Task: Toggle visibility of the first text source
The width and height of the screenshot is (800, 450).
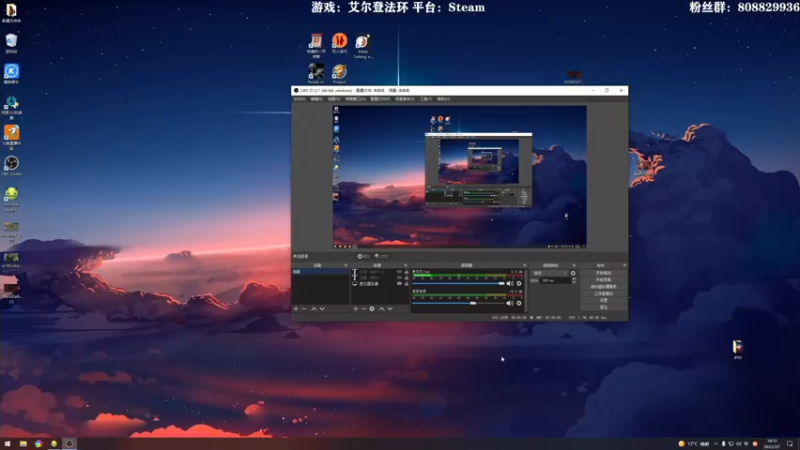Action: point(399,271)
